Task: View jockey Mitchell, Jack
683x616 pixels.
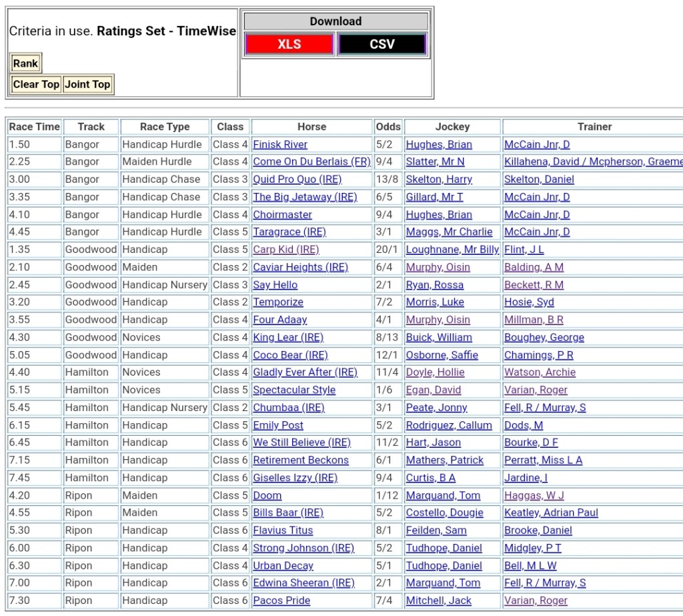Action: pos(438,601)
